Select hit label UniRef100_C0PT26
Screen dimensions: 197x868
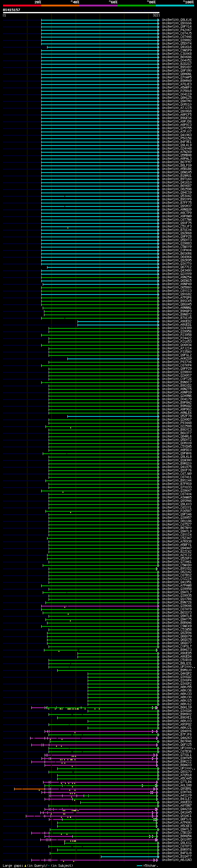point(177,379)
